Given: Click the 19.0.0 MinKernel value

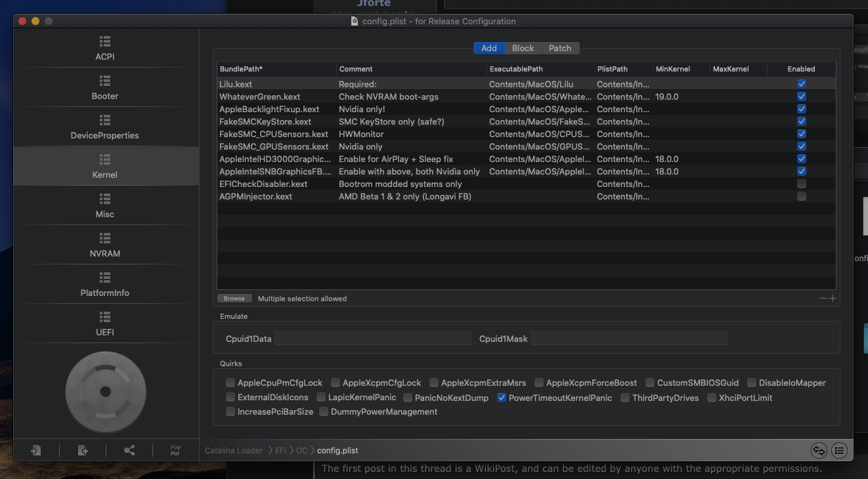Looking at the screenshot, I should [667, 96].
